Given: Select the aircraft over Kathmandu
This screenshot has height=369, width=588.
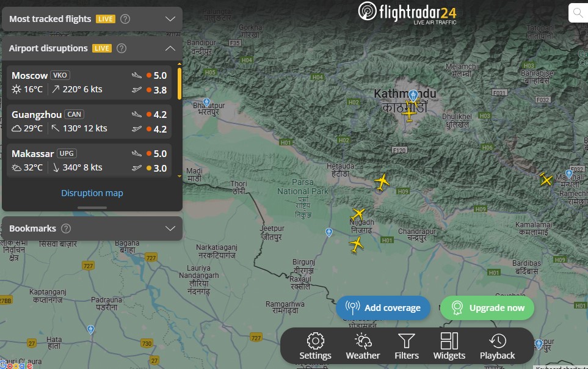Looking at the screenshot, I should point(409,112).
